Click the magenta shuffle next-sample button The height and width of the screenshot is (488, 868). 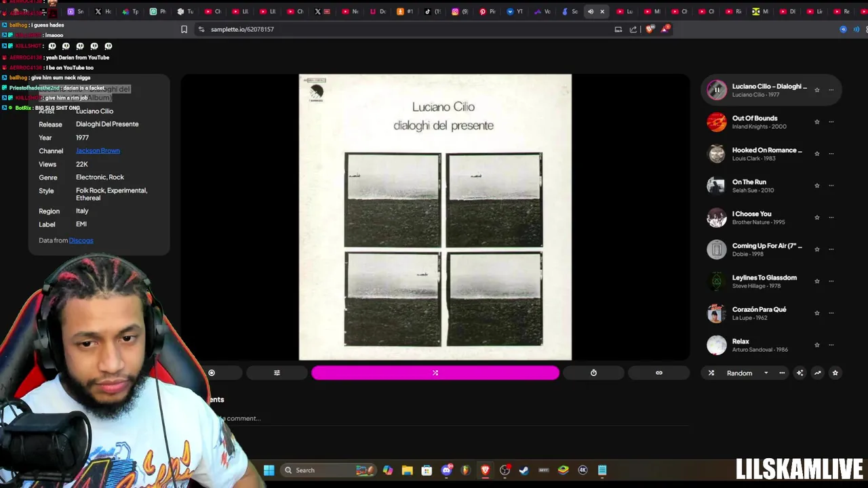(435, 373)
